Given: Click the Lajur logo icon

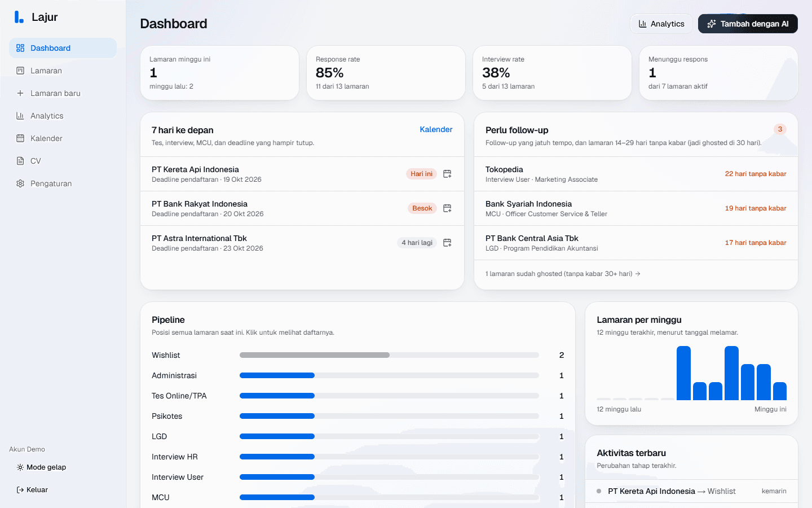Looking at the screenshot, I should (19, 17).
